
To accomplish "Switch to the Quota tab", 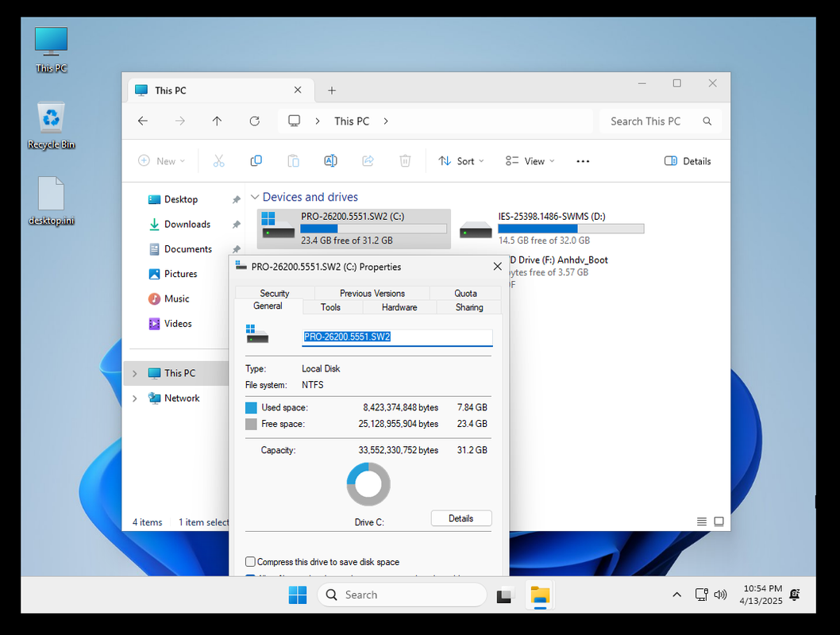I will pyautogui.click(x=465, y=293).
